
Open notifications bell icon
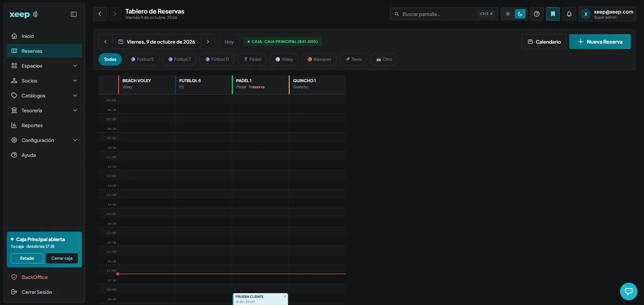click(x=569, y=14)
